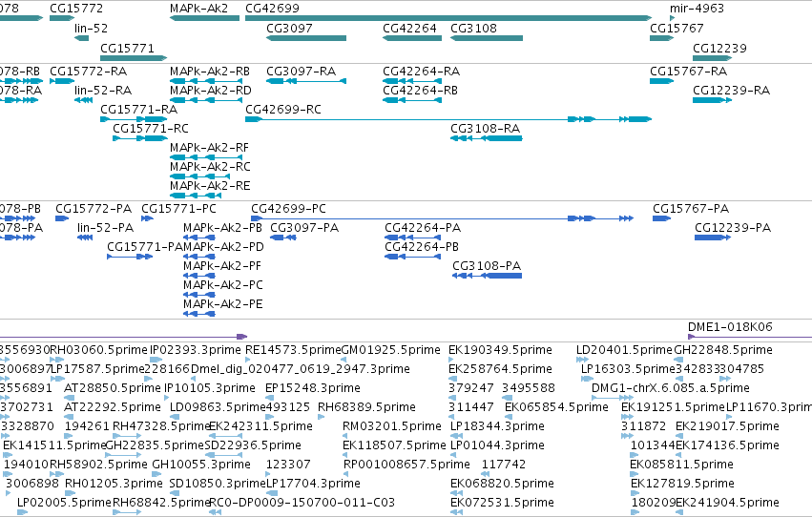The width and height of the screenshot is (812, 517).
Task: Select transcript CG15771-RC
Action: pos(140,138)
